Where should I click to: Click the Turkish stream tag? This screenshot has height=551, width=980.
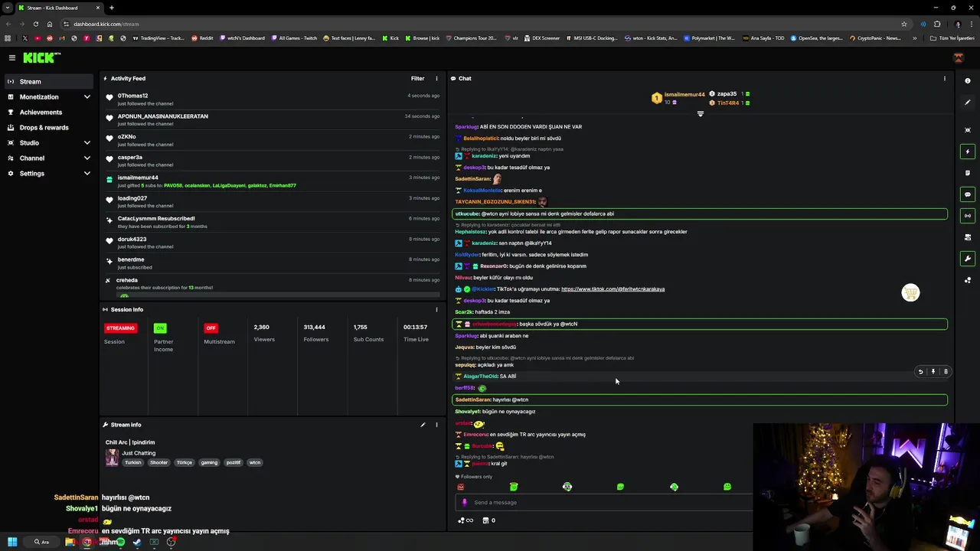tap(133, 462)
